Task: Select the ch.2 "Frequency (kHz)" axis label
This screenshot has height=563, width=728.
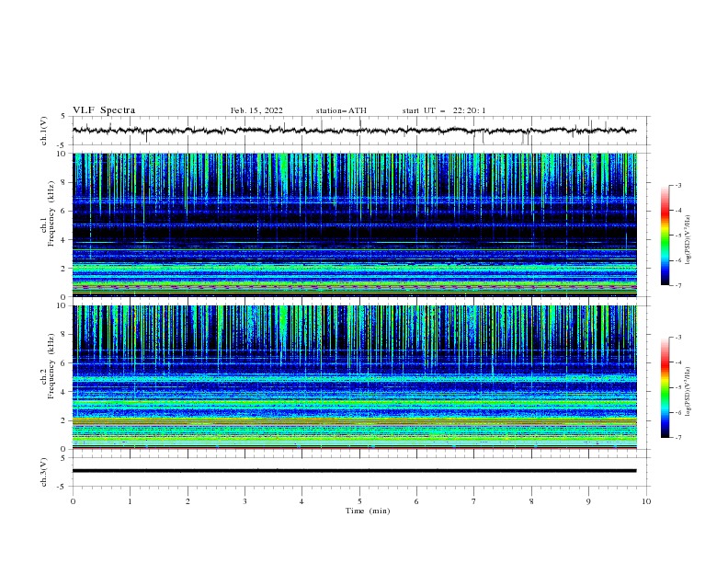Action: pos(51,366)
